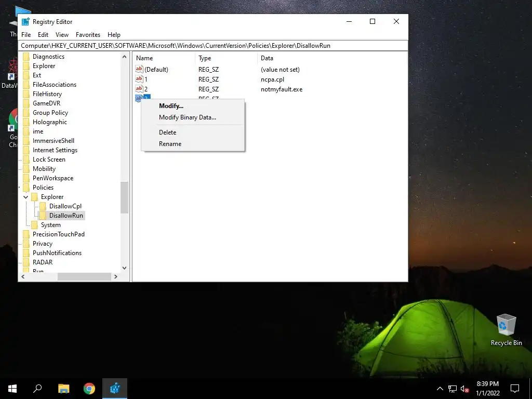Click the Registry Editor title bar icon

click(x=25, y=22)
